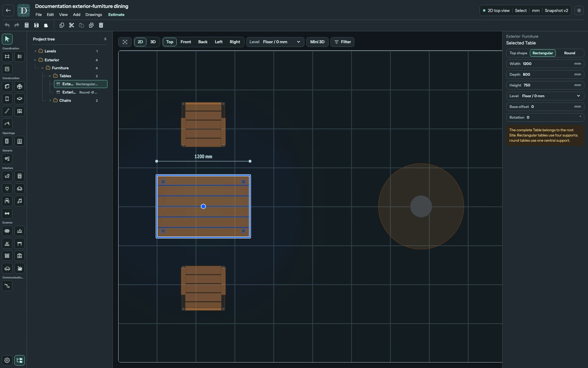Select the bathtub interiors tool
588x368 pixels.
[x=7, y=176]
